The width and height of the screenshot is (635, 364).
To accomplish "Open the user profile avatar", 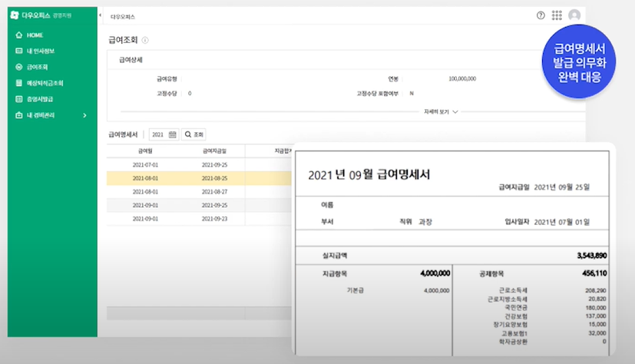I will click(574, 15).
